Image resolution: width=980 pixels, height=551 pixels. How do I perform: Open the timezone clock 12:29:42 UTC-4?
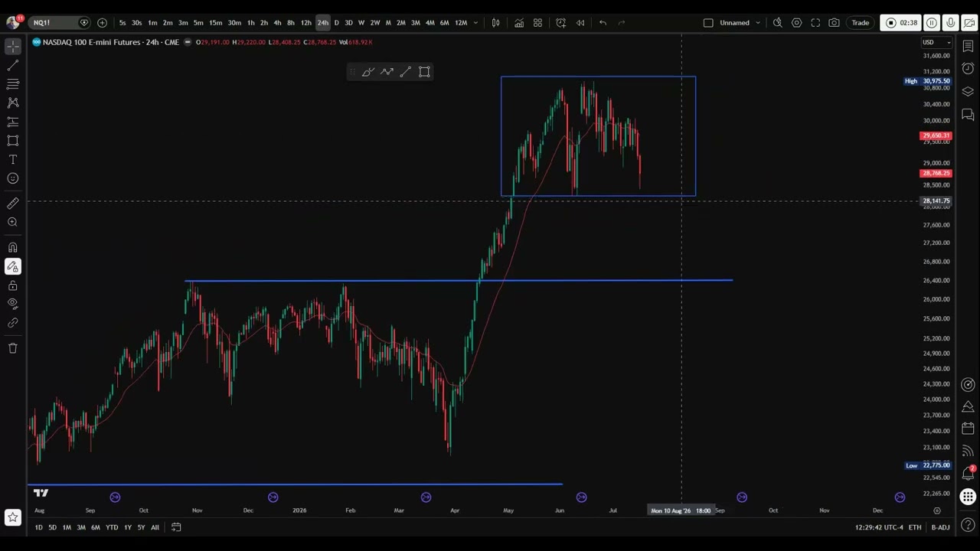(x=879, y=527)
